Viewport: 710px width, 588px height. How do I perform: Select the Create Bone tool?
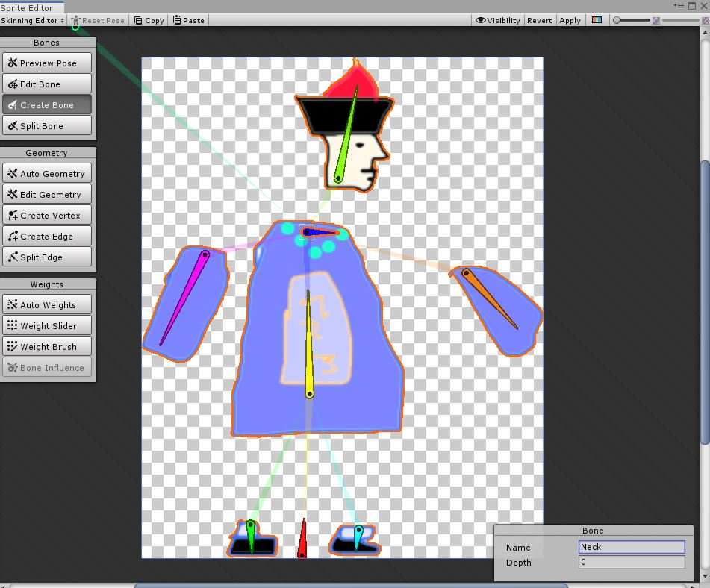point(46,104)
